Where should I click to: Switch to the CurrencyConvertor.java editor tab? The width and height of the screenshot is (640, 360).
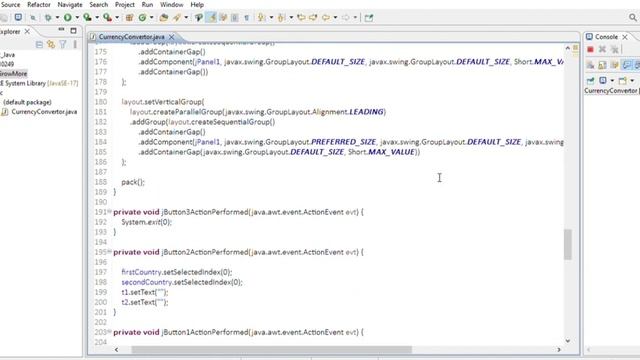click(x=131, y=37)
